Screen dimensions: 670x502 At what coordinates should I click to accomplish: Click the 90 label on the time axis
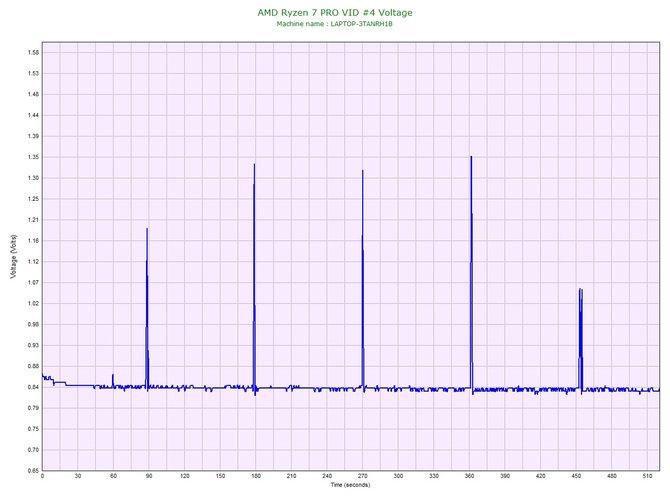[x=149, y=476]
